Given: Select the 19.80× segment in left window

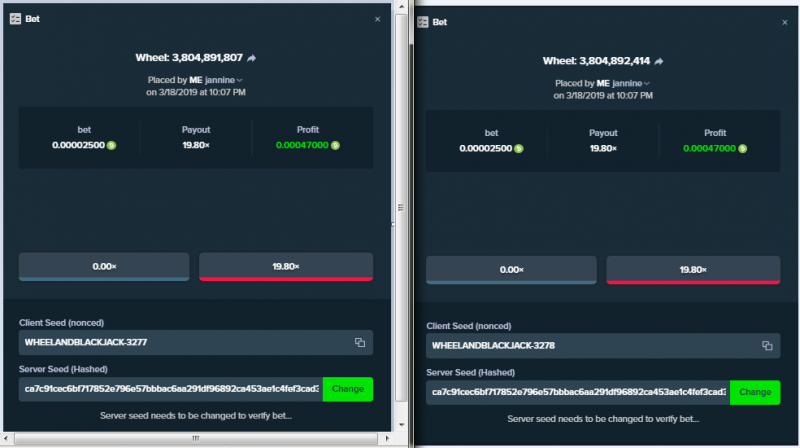Looking at the screenshot, I should pyautogui.click(x=286, y=266).
